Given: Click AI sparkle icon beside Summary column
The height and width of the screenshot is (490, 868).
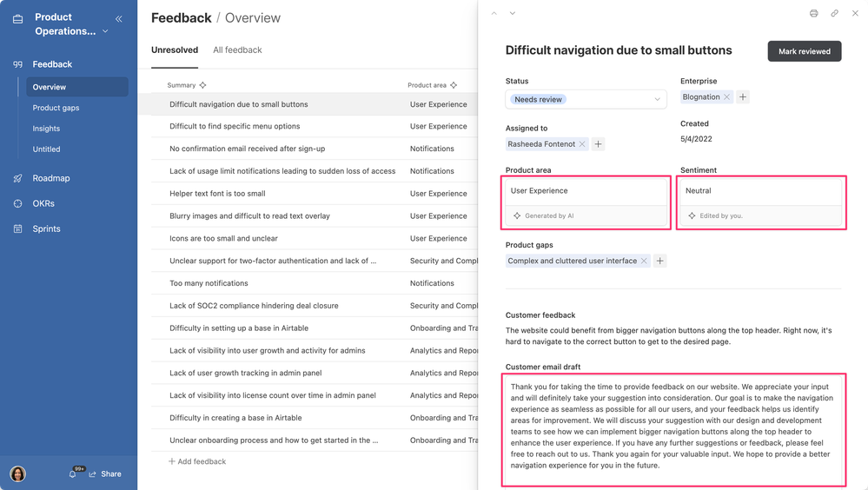Looking at the screenshot, I should pos(202,85).
